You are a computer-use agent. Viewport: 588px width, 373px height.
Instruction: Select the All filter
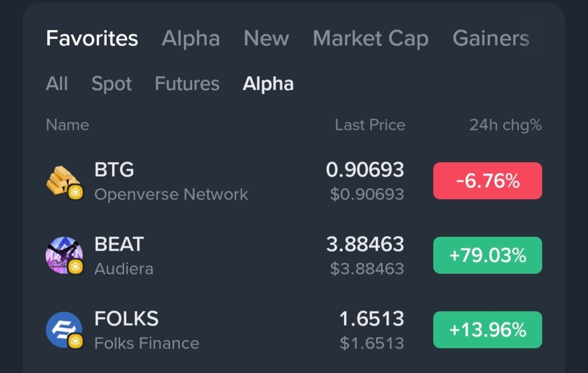click(x=57, y=83)
